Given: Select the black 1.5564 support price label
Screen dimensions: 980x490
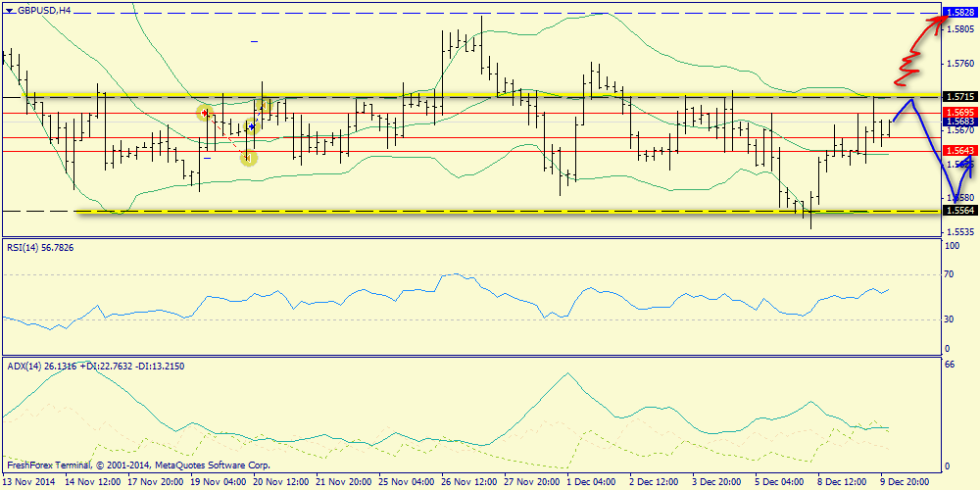Looking at the screenshot, I should tap(958, 211).
